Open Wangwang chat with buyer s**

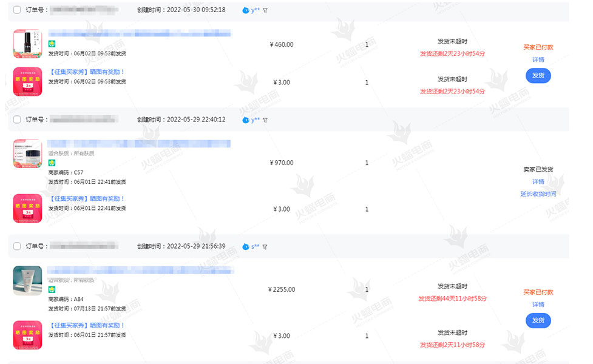(246, 247)
